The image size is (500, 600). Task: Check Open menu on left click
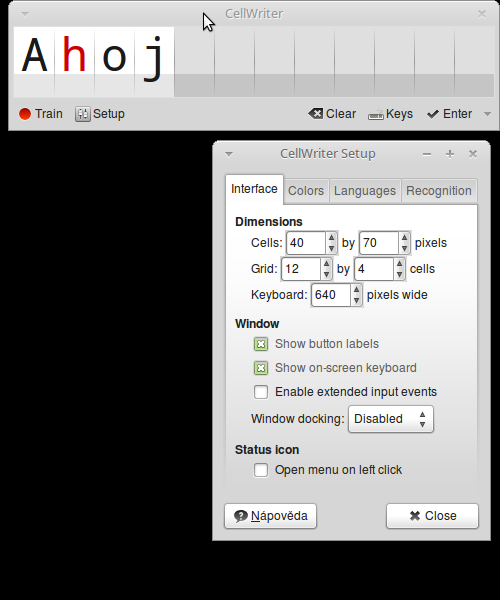tap(261, 470)
